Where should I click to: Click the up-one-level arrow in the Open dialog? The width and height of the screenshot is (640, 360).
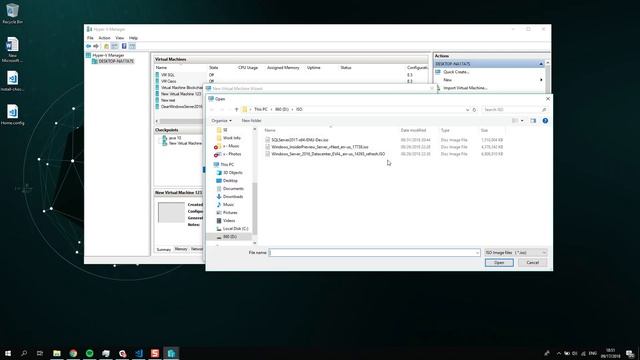(x=236, y=109)
